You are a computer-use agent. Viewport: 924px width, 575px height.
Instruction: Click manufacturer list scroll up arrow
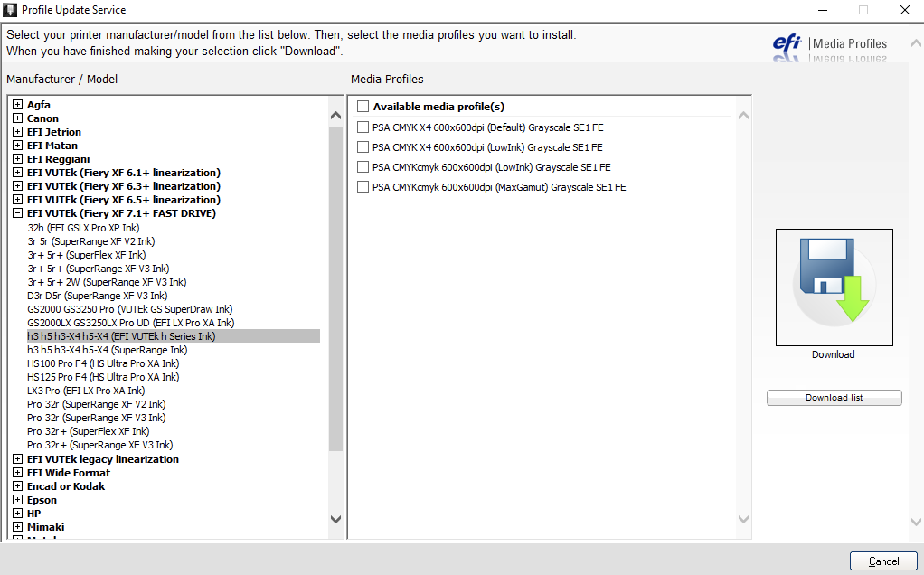pos(336,115)
